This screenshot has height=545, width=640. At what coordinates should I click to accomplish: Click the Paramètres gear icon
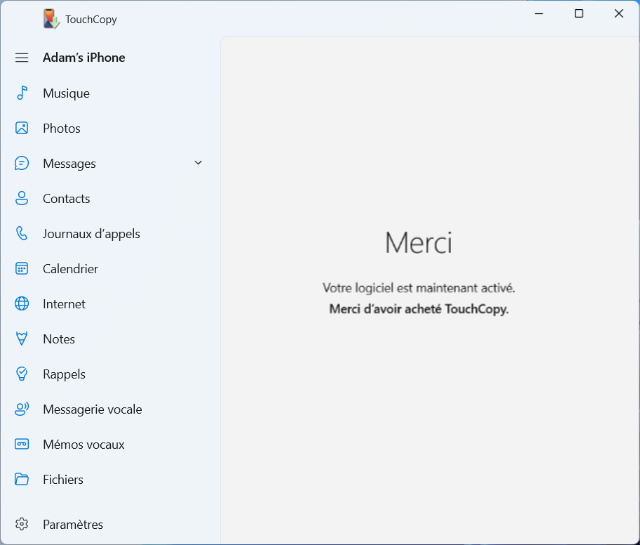(22, 524)
